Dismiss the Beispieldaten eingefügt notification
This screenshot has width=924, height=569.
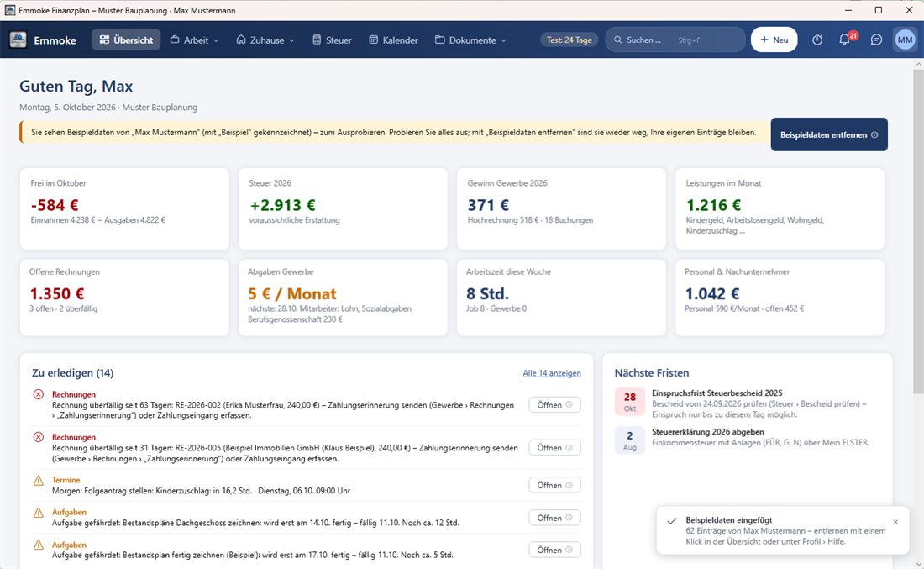[x=895, y=522]
